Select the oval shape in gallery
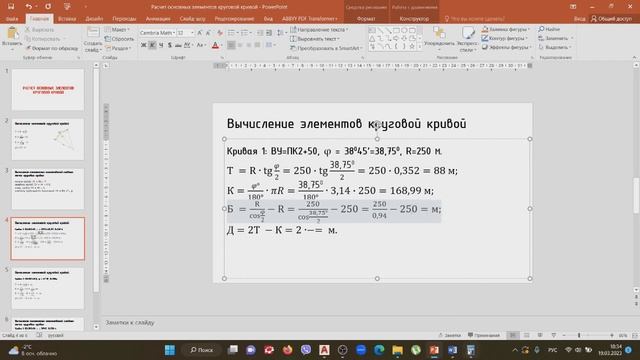This screenshot has height=360, width=640. (x=404, y=31)
